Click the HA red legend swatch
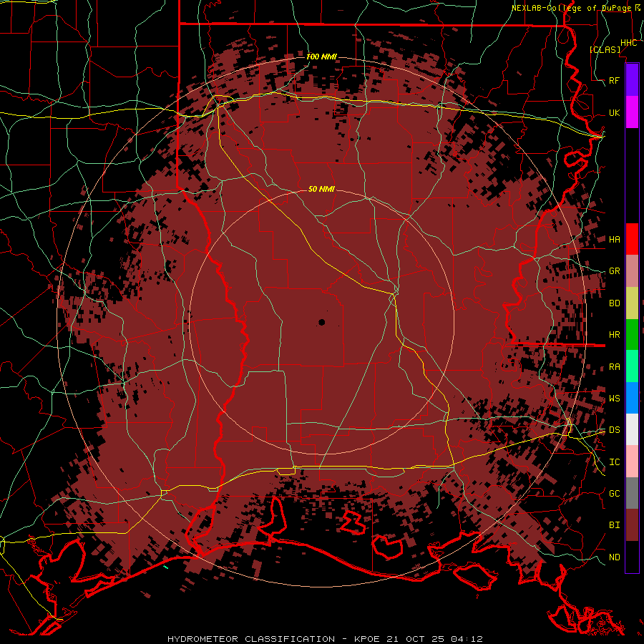Screen dimensions: 644x644 click(632, 239)
